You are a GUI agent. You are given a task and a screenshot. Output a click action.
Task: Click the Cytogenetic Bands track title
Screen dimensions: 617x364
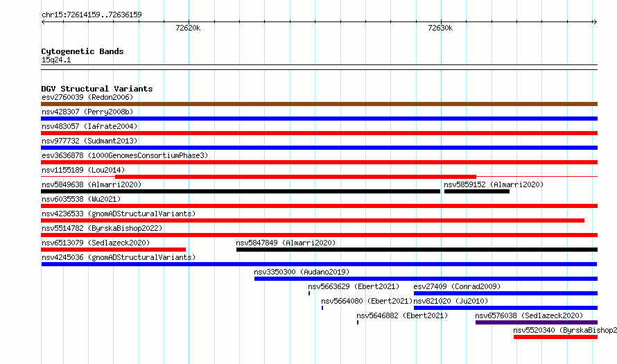(82, 51)
